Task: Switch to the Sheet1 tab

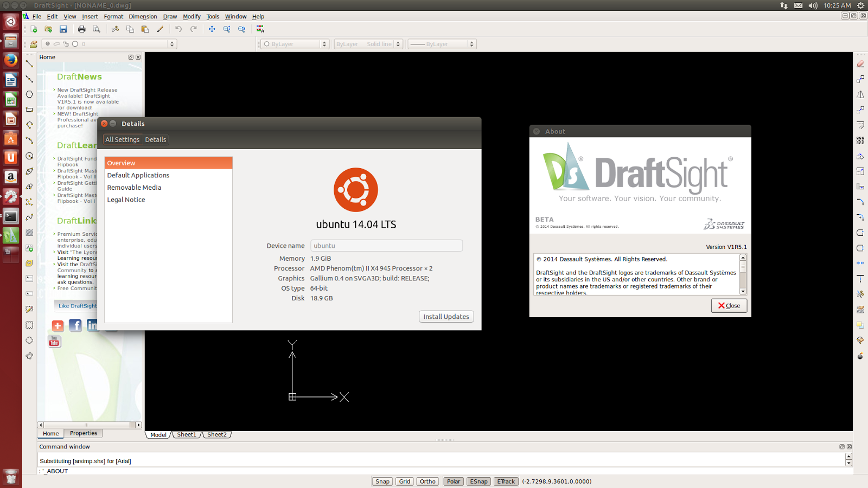Action: pyautogui.click(x=187, y=435)
